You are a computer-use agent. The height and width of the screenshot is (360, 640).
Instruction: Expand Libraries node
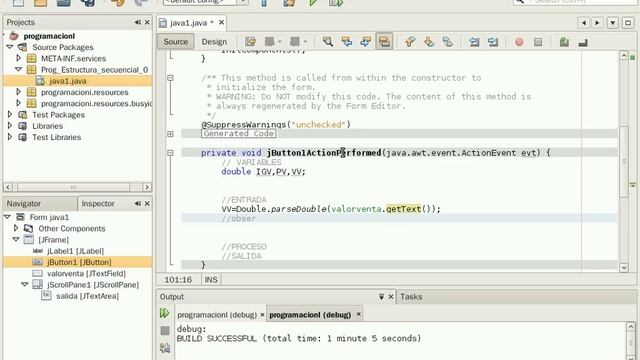(x=10, y=126)
